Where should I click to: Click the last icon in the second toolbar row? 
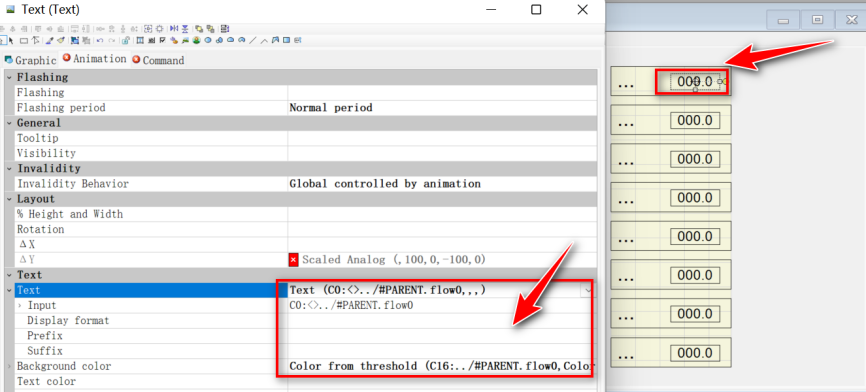pos(298,40)
